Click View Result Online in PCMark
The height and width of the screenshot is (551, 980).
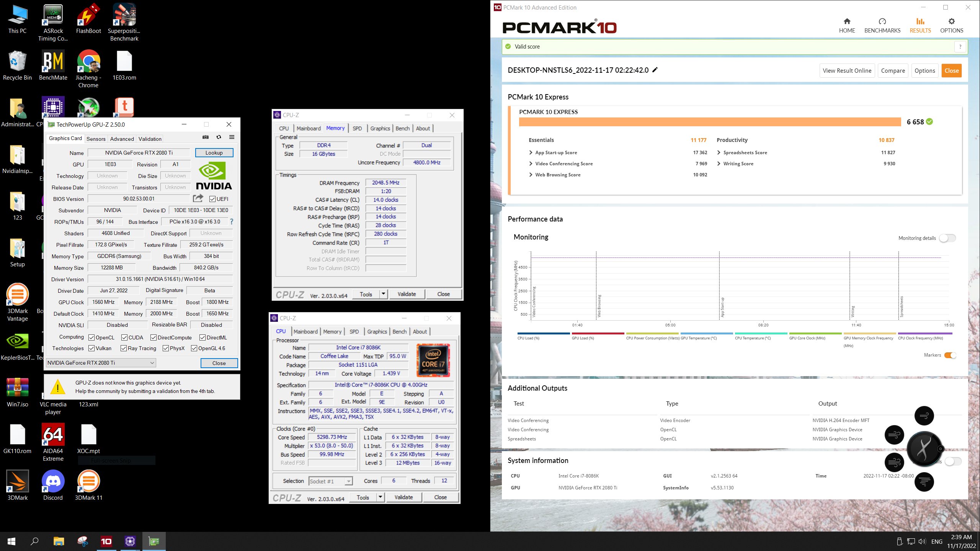coord(847,70)
